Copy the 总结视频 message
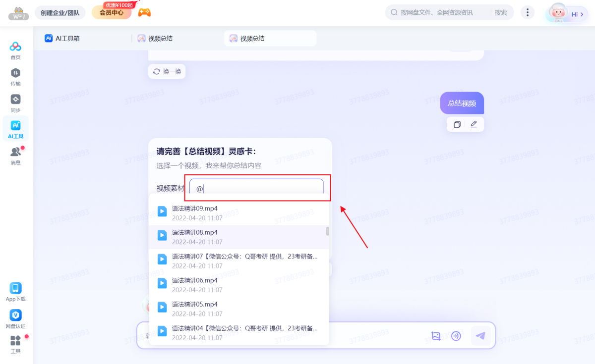Viewport: 595px width, 364px height. [x=457, y=124]
